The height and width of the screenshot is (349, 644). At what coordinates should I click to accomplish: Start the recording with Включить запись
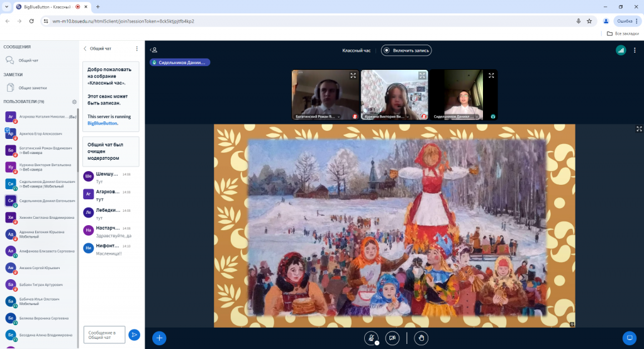coord(406,50)
